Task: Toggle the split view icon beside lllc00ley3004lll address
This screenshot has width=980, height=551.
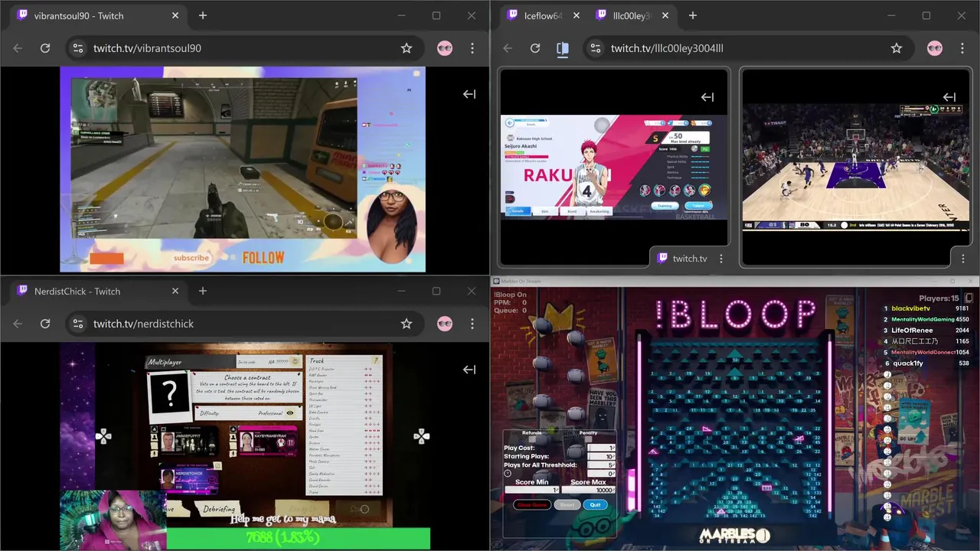Action: (563, 48)
